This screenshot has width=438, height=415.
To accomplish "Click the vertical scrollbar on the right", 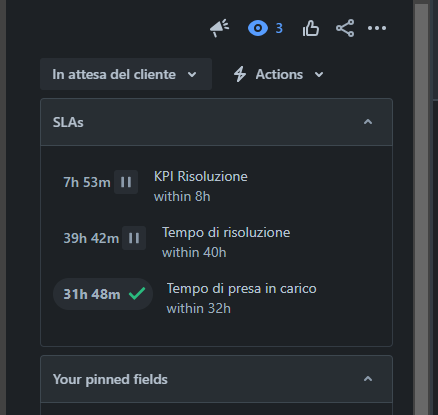I will click(x=421, y=207).
